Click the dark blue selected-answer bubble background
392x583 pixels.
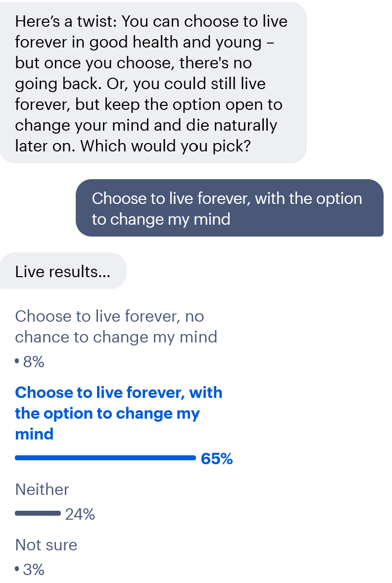(230, 208)
